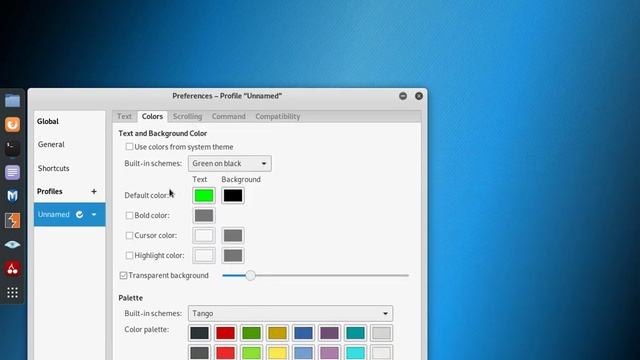The width and height of the screenshot is (640, 360).
Task: Click the green default text color swatch
Action: pos(204,196)
